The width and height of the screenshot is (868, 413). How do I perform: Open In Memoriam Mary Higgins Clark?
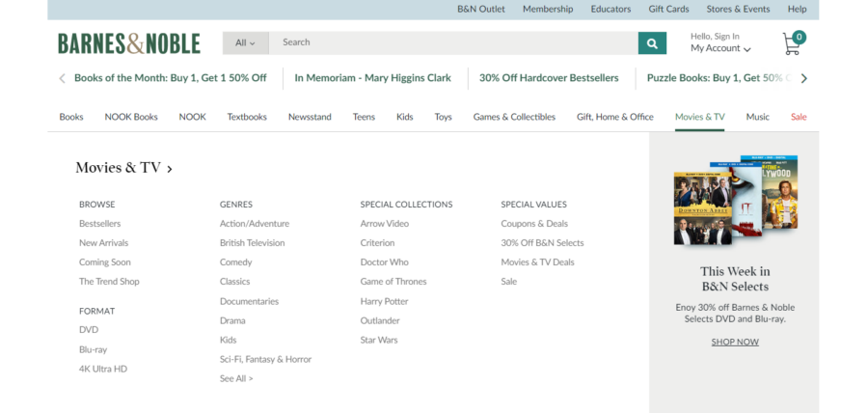372,78
